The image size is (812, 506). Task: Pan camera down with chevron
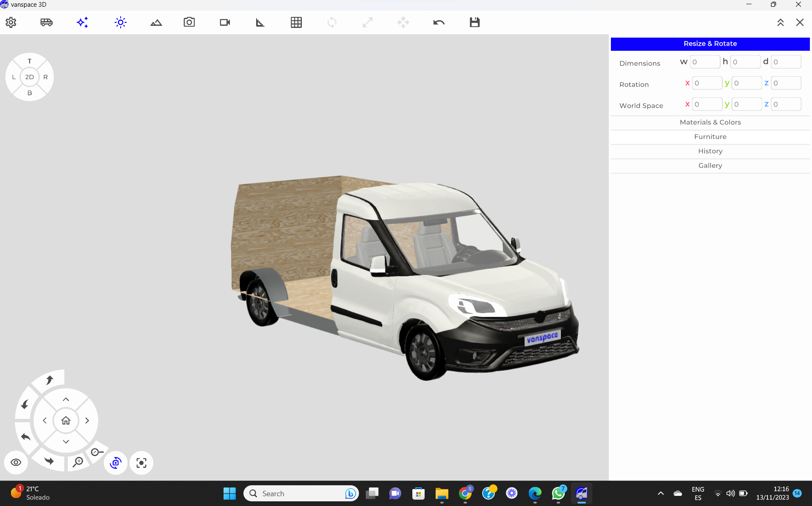pyautogui.click(x=66, y=441)
